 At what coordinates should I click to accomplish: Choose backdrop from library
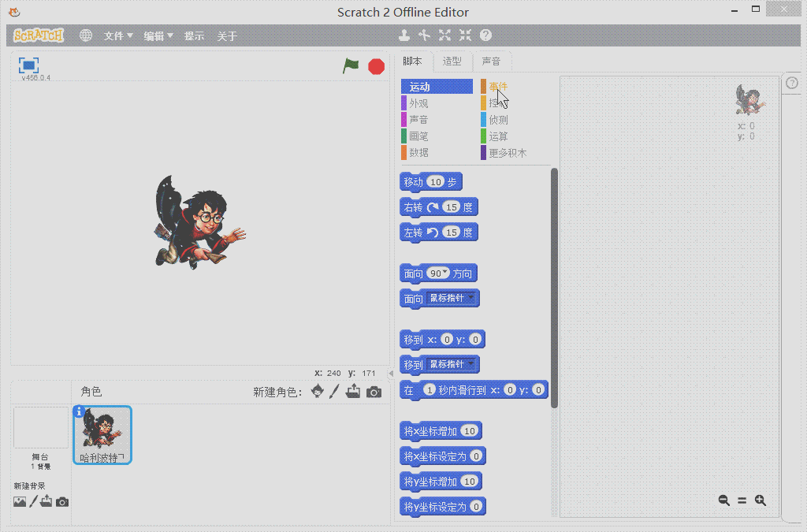pyautogui.click(x=20, y=501)
